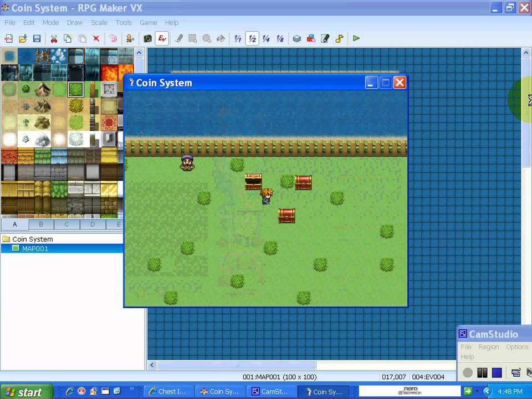Viewport: 532px width, 399px height.
Task: Click the purple-turban NPC in game window
Action: pos(187,163)
